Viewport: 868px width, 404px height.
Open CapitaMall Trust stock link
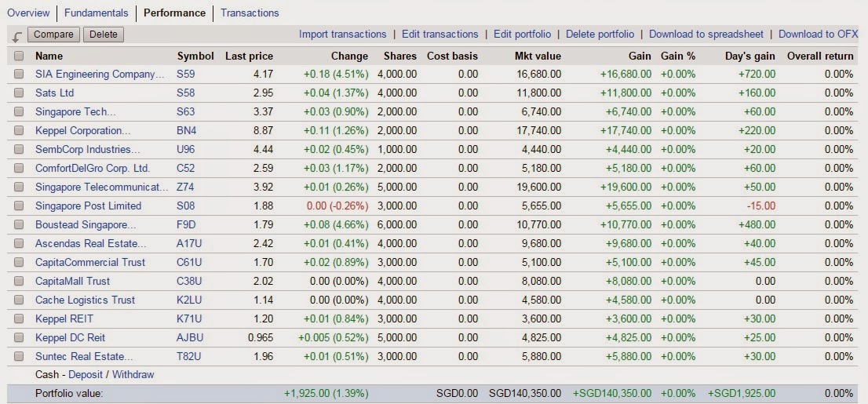point(72,281)
